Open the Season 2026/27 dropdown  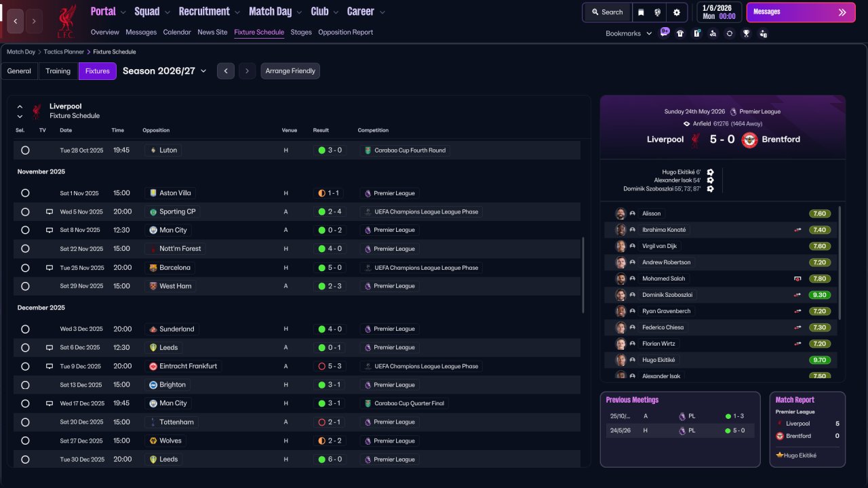coord(165,70)
